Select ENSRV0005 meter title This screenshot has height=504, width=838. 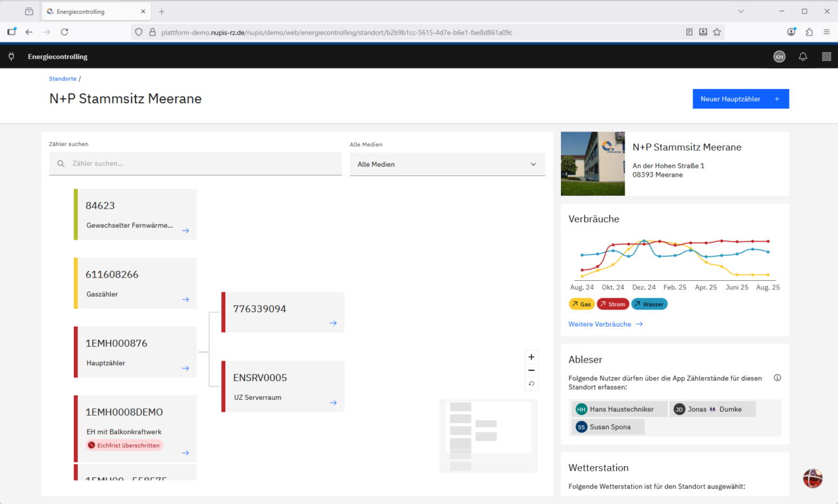(260, 378)
